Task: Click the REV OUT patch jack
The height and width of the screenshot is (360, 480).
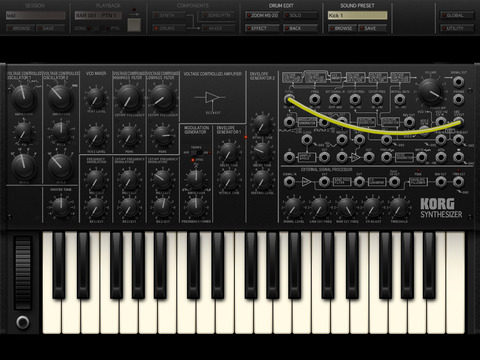Action: tap(409, 122)
